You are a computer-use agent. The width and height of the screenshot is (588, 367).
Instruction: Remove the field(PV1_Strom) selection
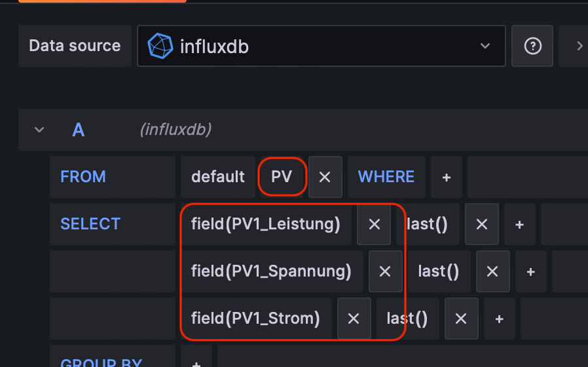tap(354, 319)
